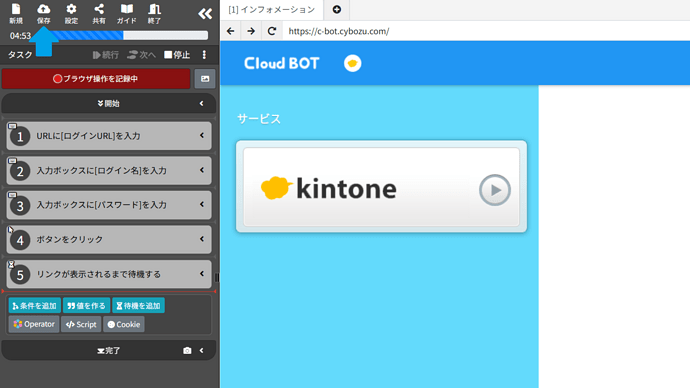Open 設定 settings gear
690x388 pixels.
point(71,13)
